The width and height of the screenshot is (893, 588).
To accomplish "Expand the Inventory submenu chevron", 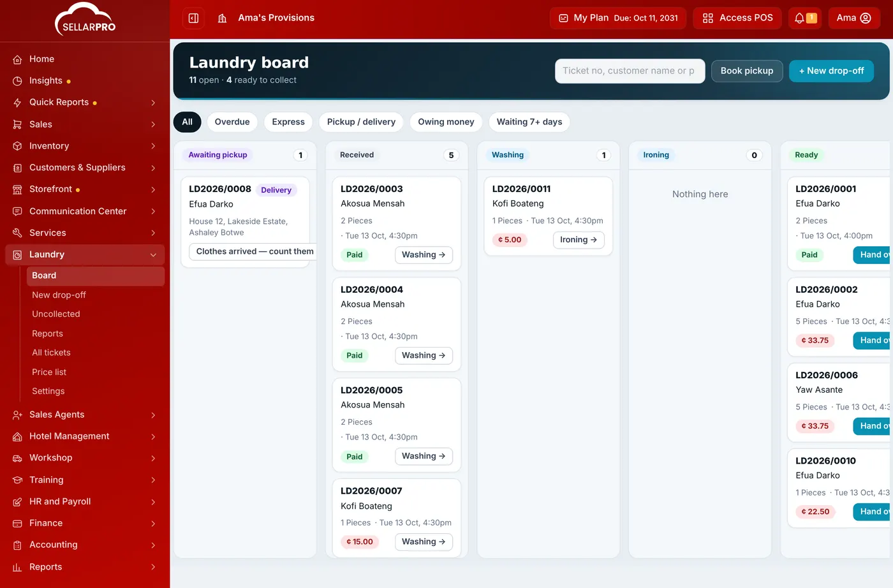I will (153, 146).
